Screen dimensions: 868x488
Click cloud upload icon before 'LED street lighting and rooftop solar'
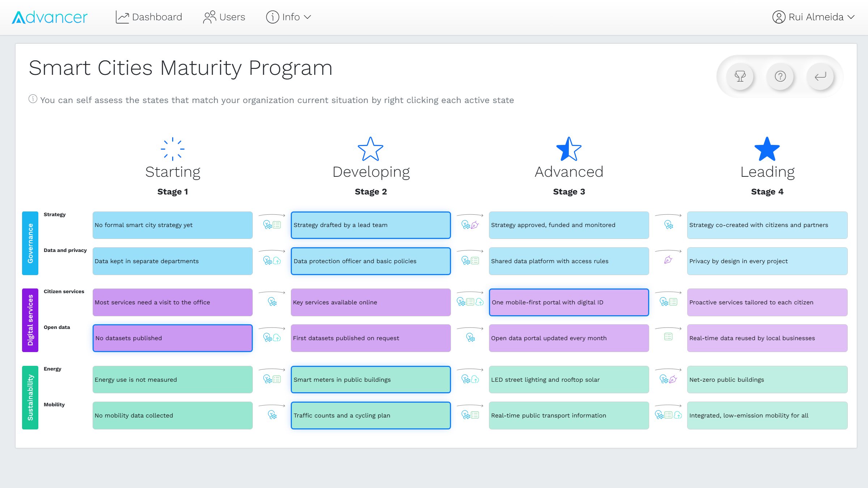(475, 379)
